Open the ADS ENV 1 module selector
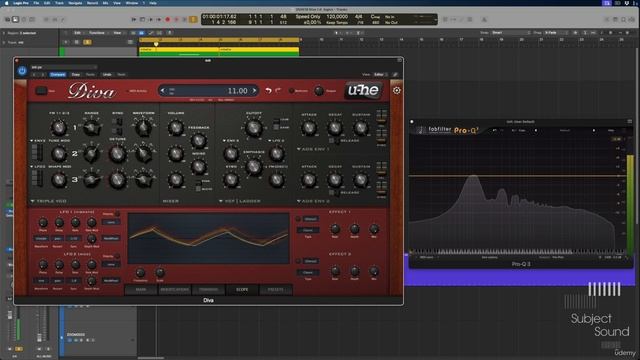The width and height of the screenshot is (640, 360). (313, 149)
